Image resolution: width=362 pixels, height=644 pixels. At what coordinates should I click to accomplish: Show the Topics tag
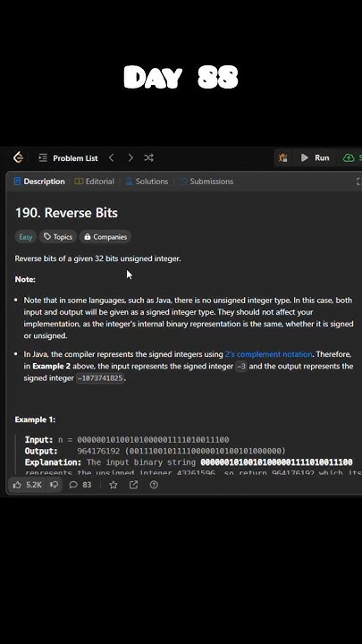click(58, 236)
